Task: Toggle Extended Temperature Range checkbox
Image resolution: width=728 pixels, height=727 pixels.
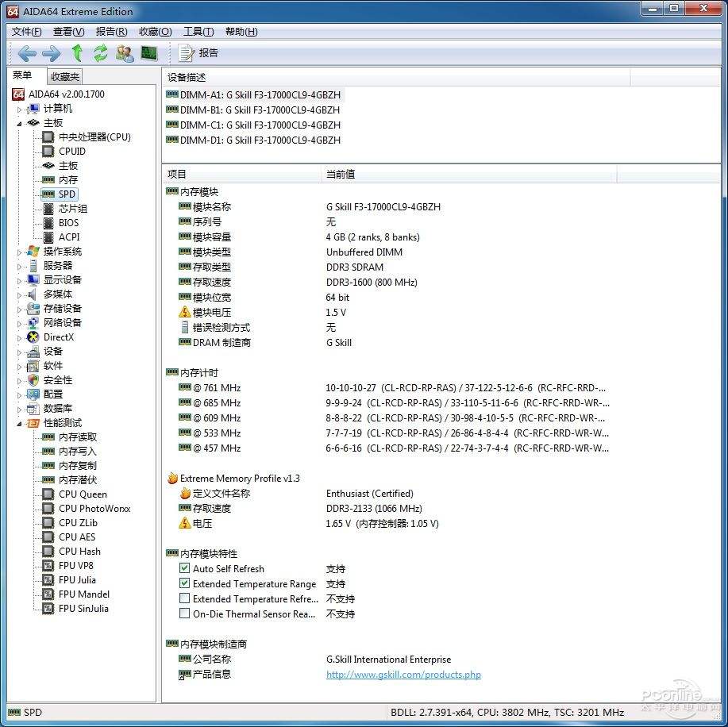Action: 185,584
